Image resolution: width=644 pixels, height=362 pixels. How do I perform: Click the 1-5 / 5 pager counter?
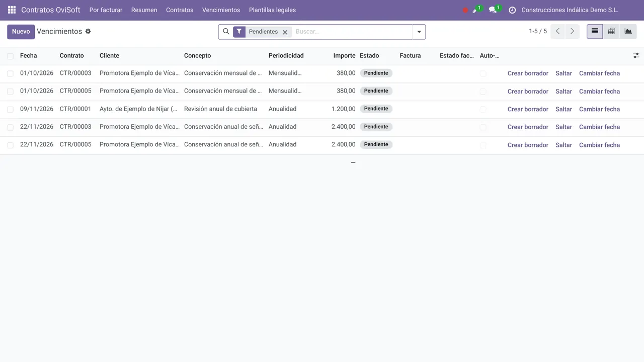[x=537, y=31]
